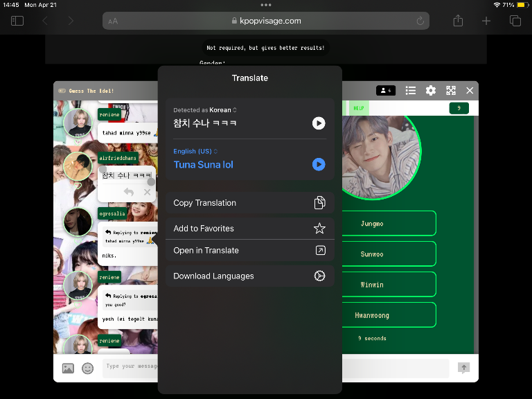Viewport: 532px width, 399px height.
Task: Open game settings gear
Action: (x=431, y=91)
